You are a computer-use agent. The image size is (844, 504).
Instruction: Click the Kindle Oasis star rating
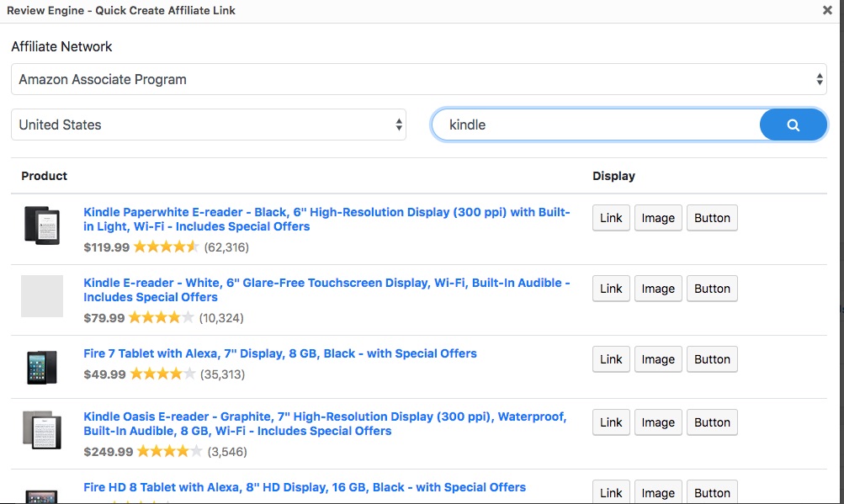pyautogui.click(x=169, y=451)
